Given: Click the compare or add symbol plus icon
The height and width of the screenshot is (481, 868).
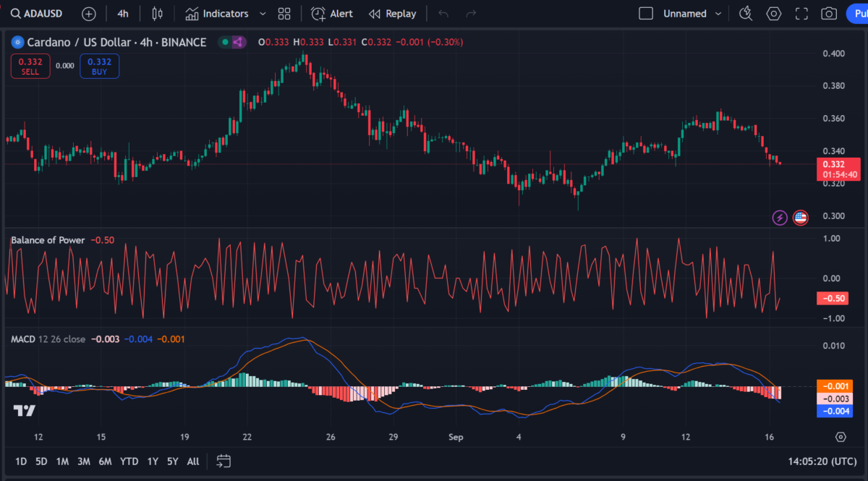Looking at the screenshot, I should [x=88, y=14].
